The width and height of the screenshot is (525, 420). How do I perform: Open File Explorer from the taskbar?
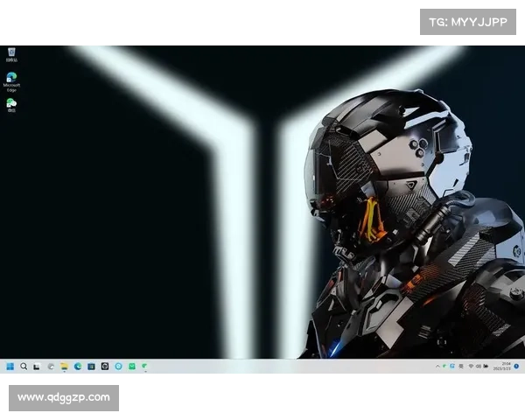point(64,366)
